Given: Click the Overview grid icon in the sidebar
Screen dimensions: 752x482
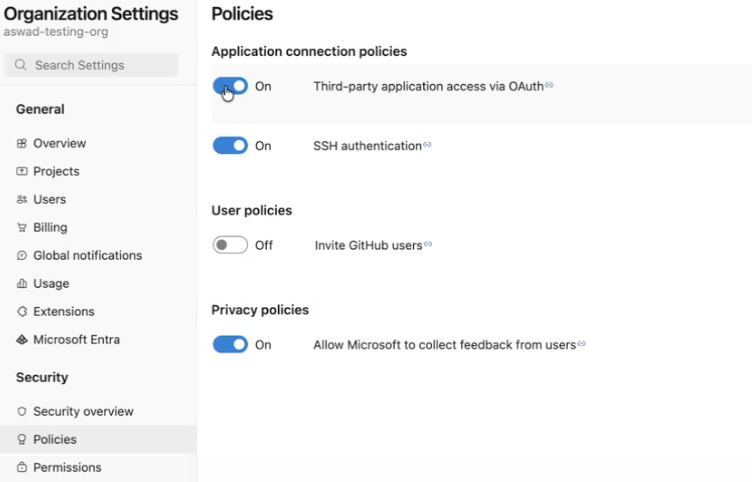Looking at the screenshot, I should click(22, 143).
